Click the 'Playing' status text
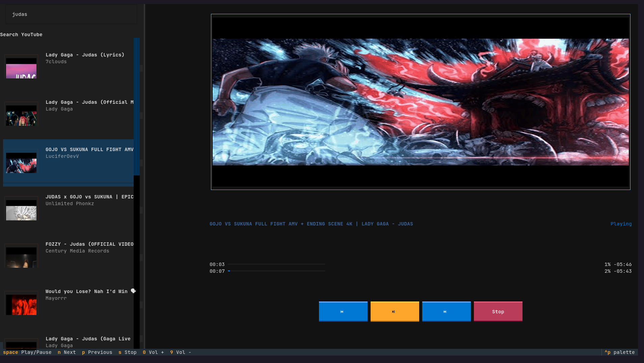Screen dimensions: 644x363 click(x=621, y=224)
